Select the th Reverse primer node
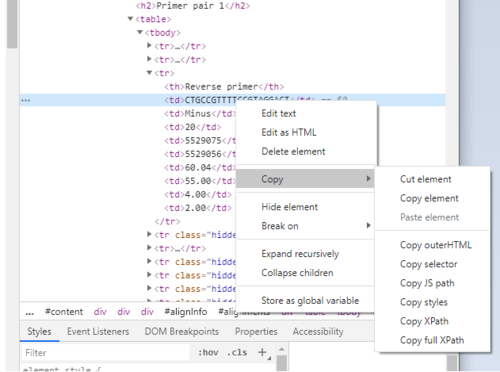This screenshot has width=500, height=372. pyautogui.click(x=224, y=87)
